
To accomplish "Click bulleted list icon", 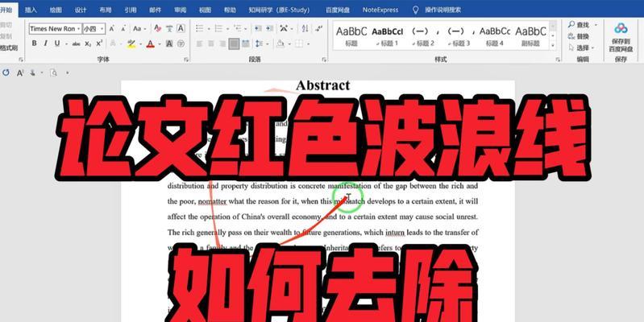I will click(x=200, y=28).
